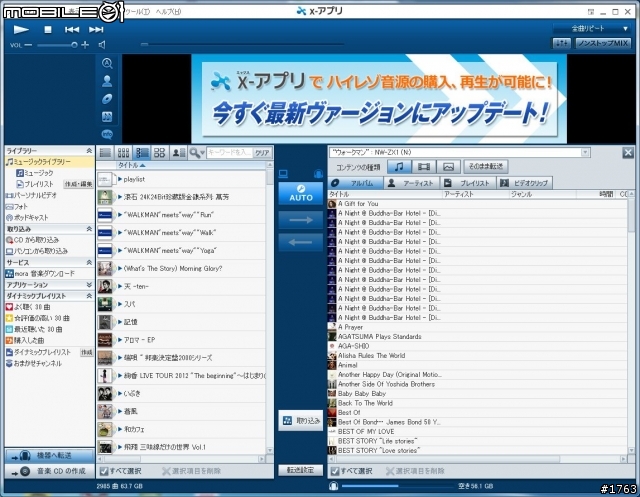Switch to the アーティスト tab

[x=411, y=183]
